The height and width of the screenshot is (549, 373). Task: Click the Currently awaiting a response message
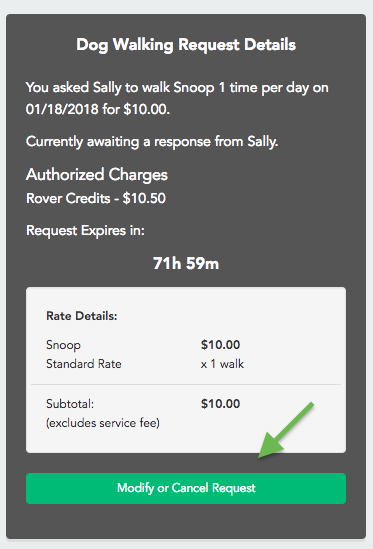pos(152,142)
